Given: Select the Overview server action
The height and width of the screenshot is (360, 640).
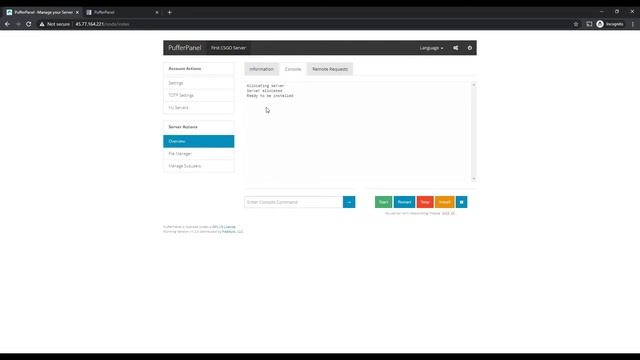Looking at the screenshot, I should [199, 141].
